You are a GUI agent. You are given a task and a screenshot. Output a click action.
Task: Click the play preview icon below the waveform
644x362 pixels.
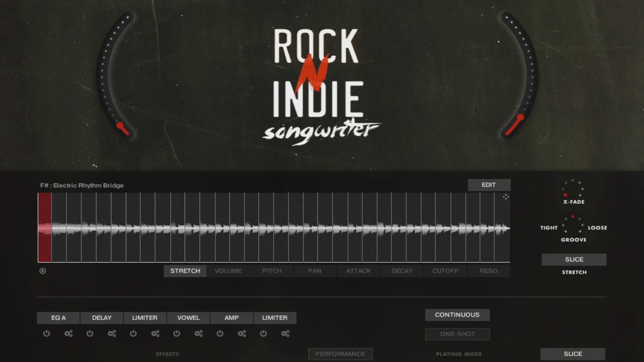[x=42, y=271]
